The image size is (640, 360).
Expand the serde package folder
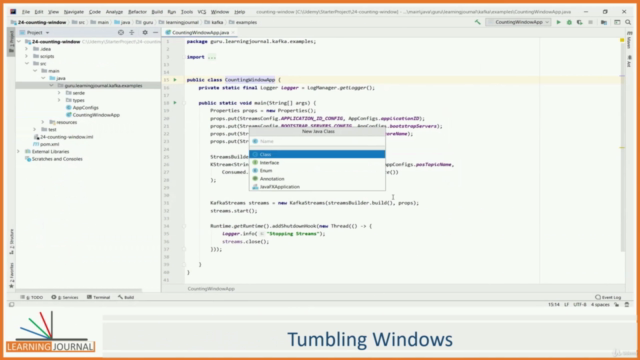click(59, 93)
